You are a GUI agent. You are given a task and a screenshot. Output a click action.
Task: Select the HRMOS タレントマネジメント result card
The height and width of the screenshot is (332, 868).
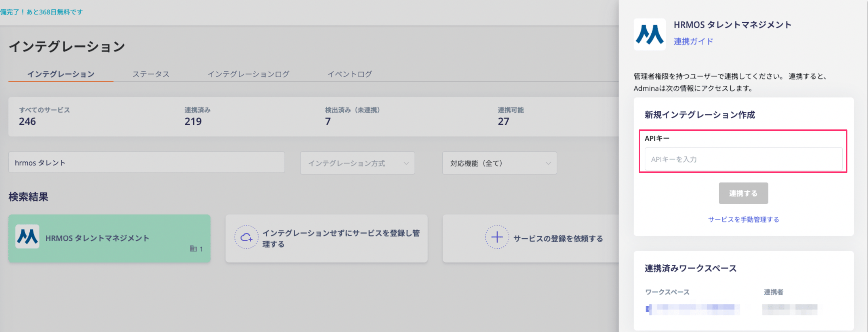[x=110, y=238]
